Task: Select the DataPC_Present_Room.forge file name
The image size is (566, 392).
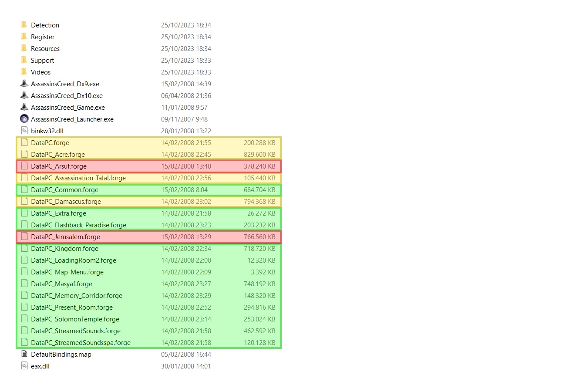Action: (x=72, y=308)
